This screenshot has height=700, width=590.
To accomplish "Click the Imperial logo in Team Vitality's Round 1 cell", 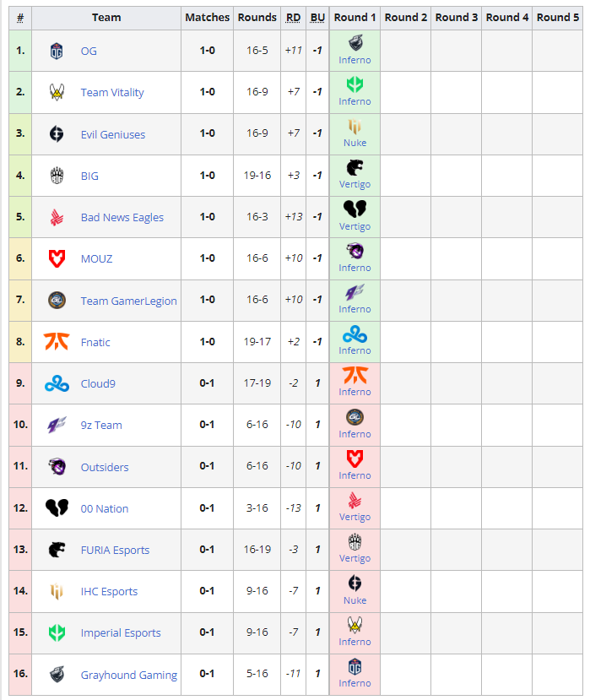I will (x=355, y=85).
